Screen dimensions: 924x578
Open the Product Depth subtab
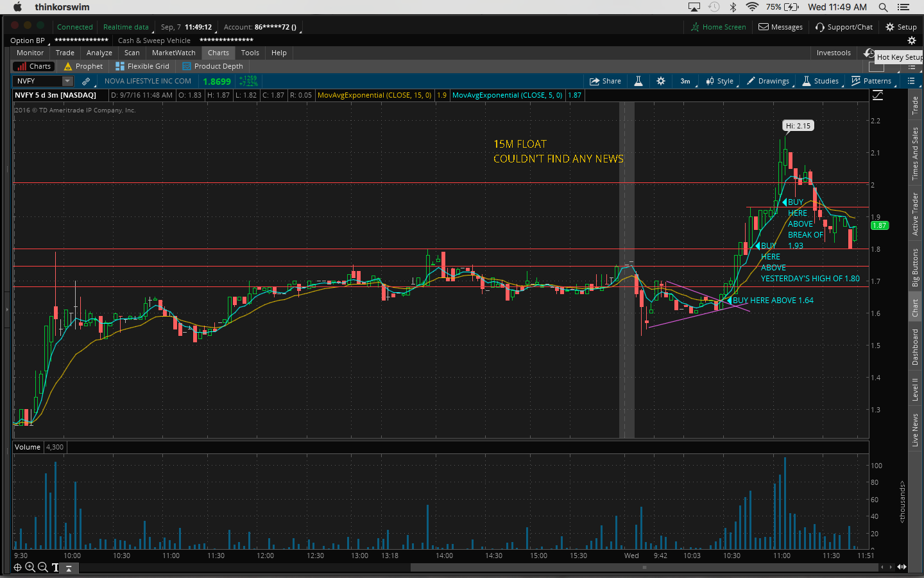click(x=212, y=66)
